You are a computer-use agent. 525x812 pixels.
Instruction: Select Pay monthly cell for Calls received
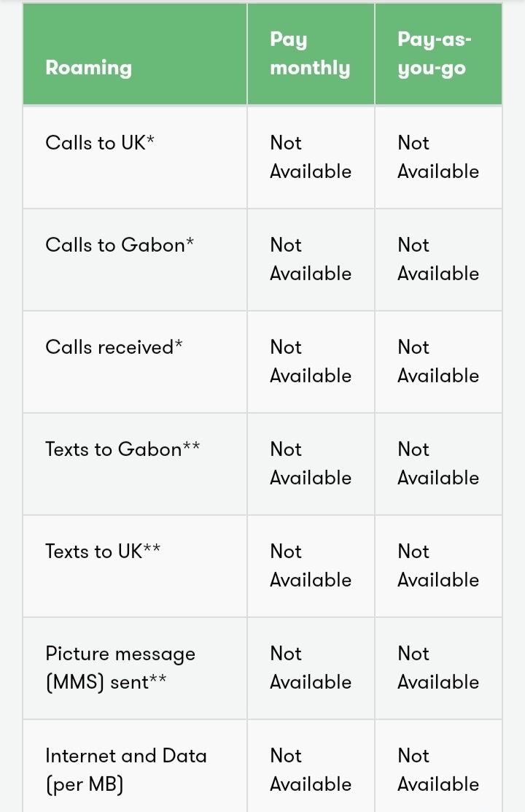(x=311, y=361)
